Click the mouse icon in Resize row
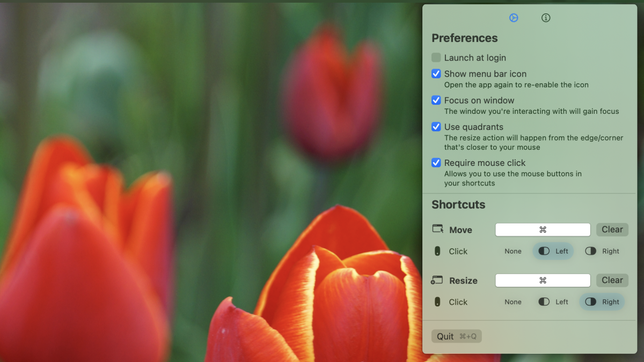This screenshot has width=644, height=362. 437,302
